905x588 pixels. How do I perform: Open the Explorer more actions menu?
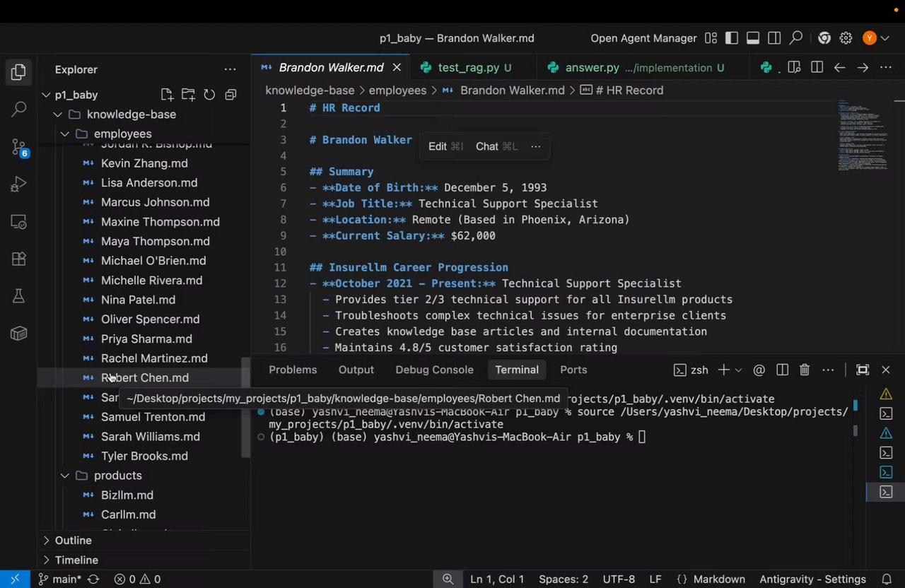click(230, 69)
